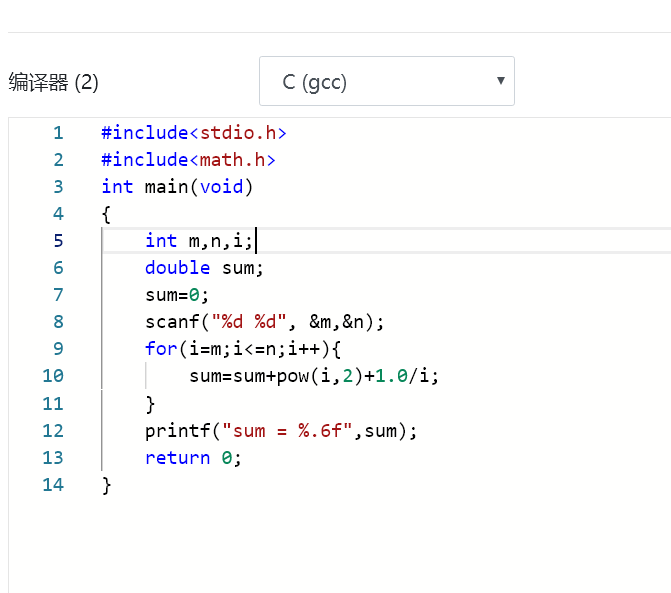Click the opening brace on line 4
The width and height of the screenshot is (671, 593).
(106, 214)
